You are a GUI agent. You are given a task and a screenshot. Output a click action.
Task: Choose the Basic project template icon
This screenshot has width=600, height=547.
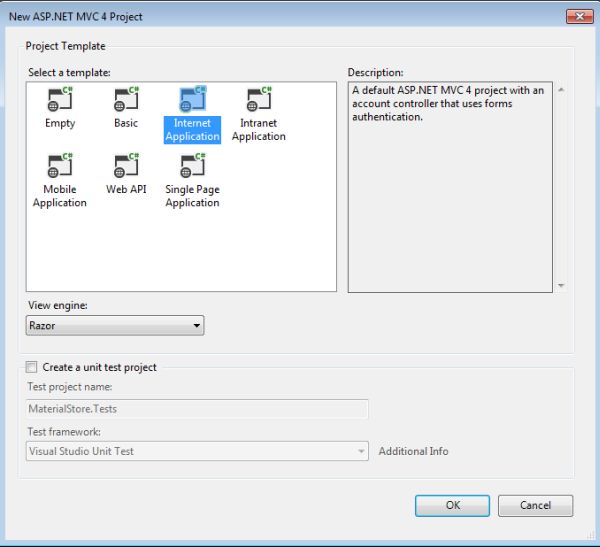tap(126, 99)
